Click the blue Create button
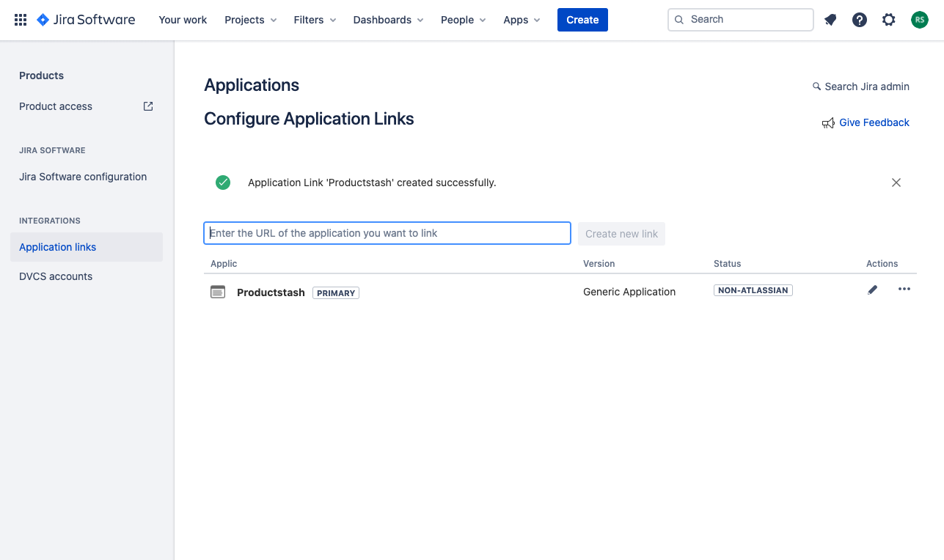This screenshot has width=944, height=560. click(582, 20)
